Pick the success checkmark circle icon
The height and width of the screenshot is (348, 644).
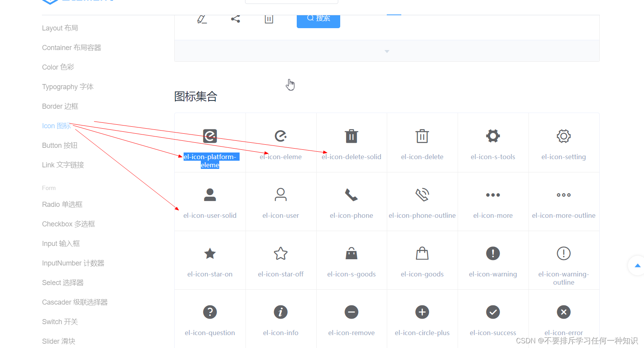[x=493, y=312]
